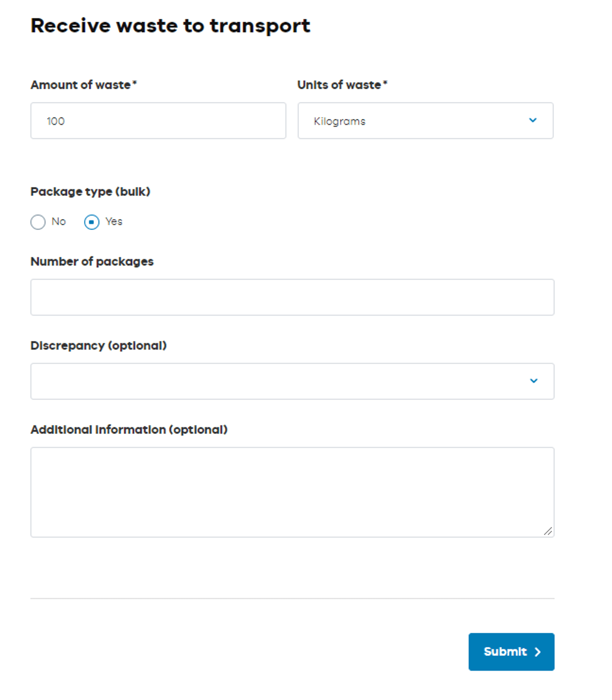
Task: Focus the Number of packages field
Action: coord(292,297)
